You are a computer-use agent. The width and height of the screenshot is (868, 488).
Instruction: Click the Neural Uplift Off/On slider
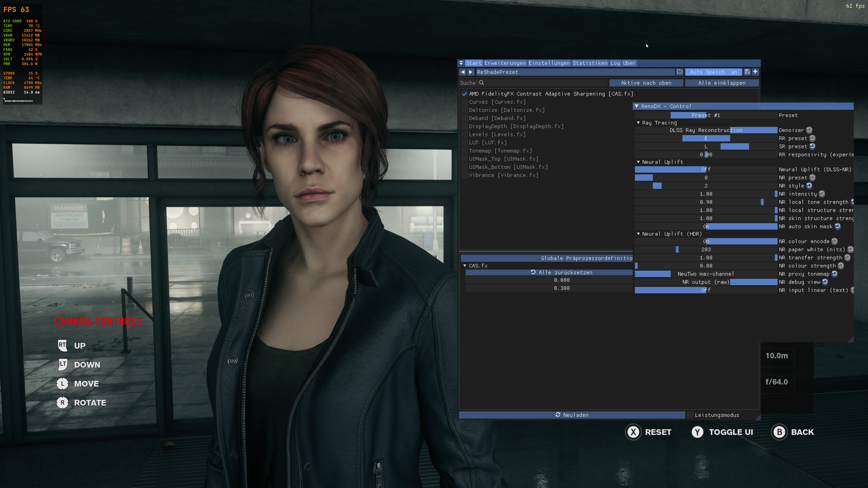click(706, 169)
